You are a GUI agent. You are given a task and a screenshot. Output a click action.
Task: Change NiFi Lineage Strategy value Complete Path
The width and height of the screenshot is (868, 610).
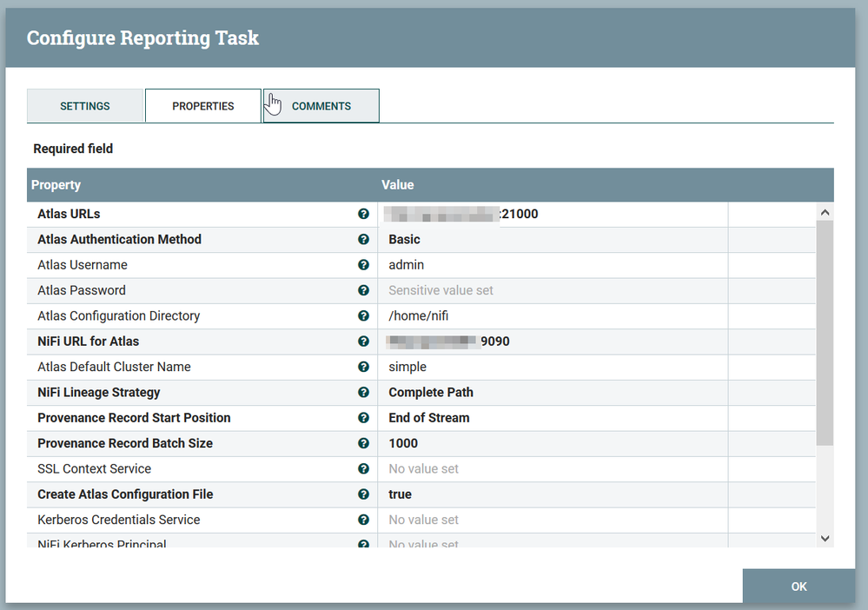[552, 393]
